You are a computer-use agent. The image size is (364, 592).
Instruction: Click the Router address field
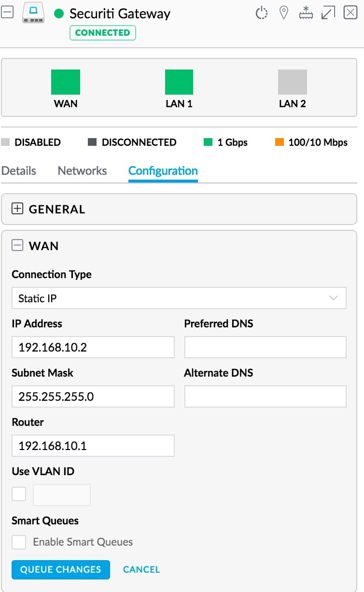pyautogui.click(x=93, y=446)
